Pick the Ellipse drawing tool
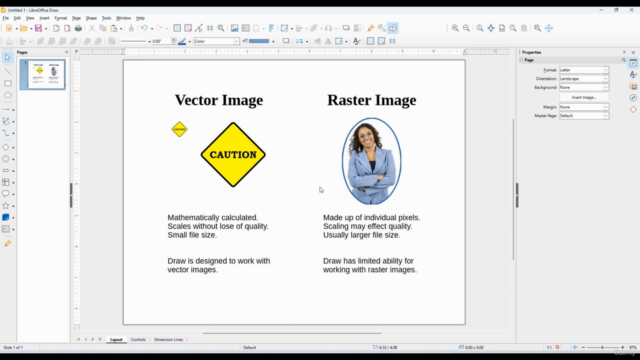Screen dimensions: 640x360 click(x=7, y=96)
